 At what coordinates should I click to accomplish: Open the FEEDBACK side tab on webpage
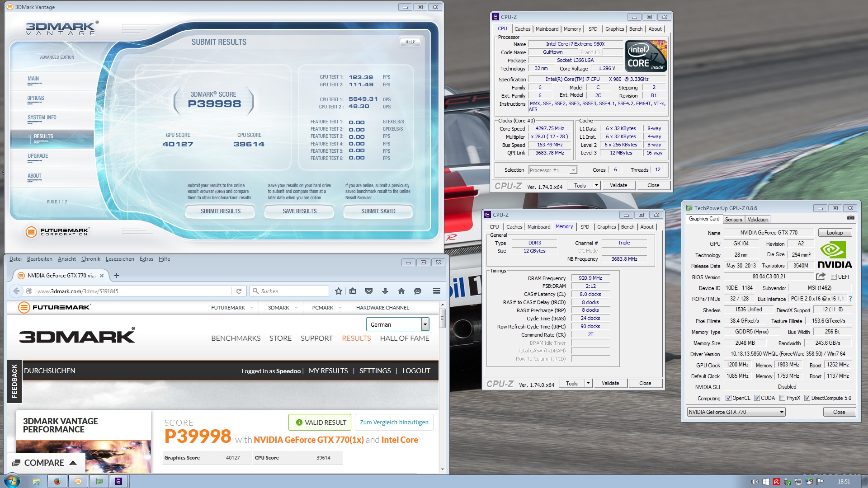click(14, 381)
